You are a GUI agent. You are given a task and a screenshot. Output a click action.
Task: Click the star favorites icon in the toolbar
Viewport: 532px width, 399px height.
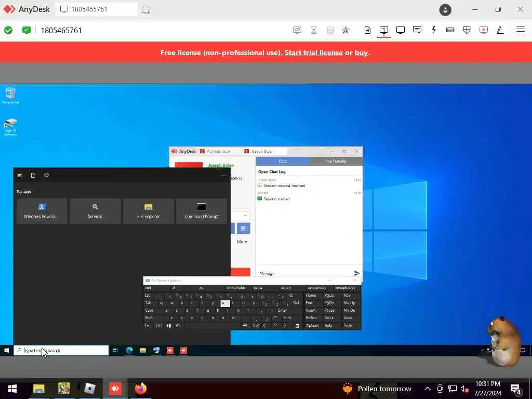[x=345, y=30]
